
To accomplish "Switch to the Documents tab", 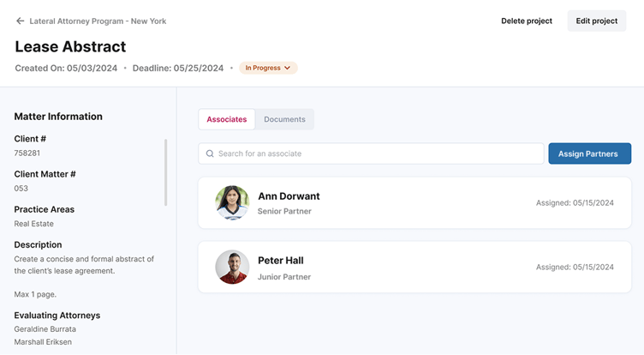I will point(284,119).
